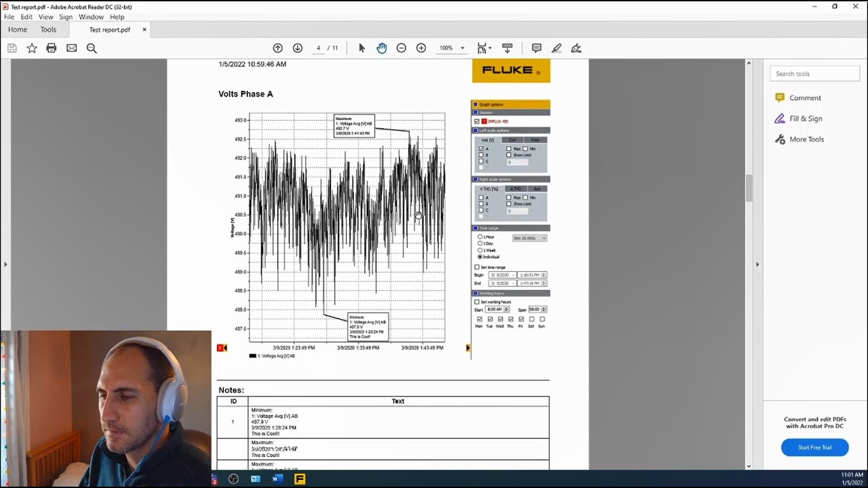Select the highlight text pen tool
This screenshot has width=868, height=488.
tap(557, 48)
